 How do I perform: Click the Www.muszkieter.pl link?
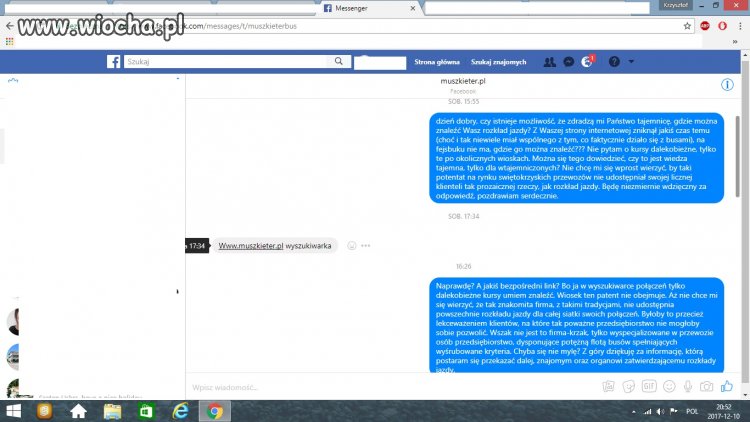point(251,246)
